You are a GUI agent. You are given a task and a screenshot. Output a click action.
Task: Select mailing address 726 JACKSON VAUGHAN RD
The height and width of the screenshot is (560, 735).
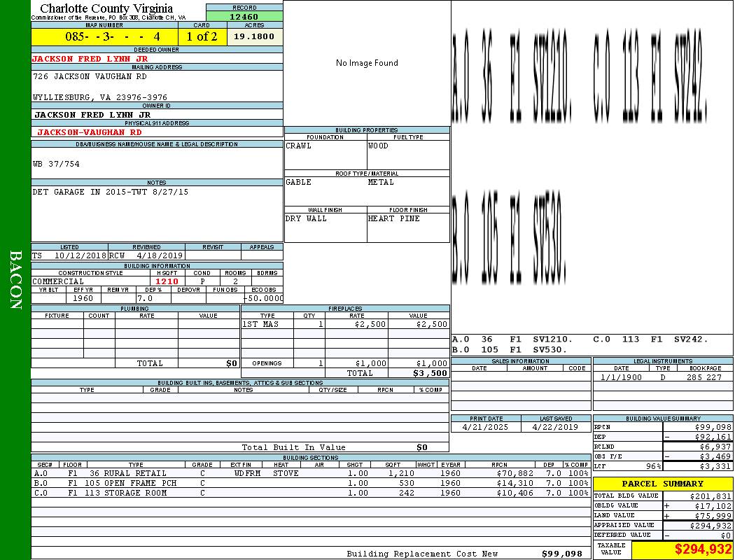coord(90,76)
